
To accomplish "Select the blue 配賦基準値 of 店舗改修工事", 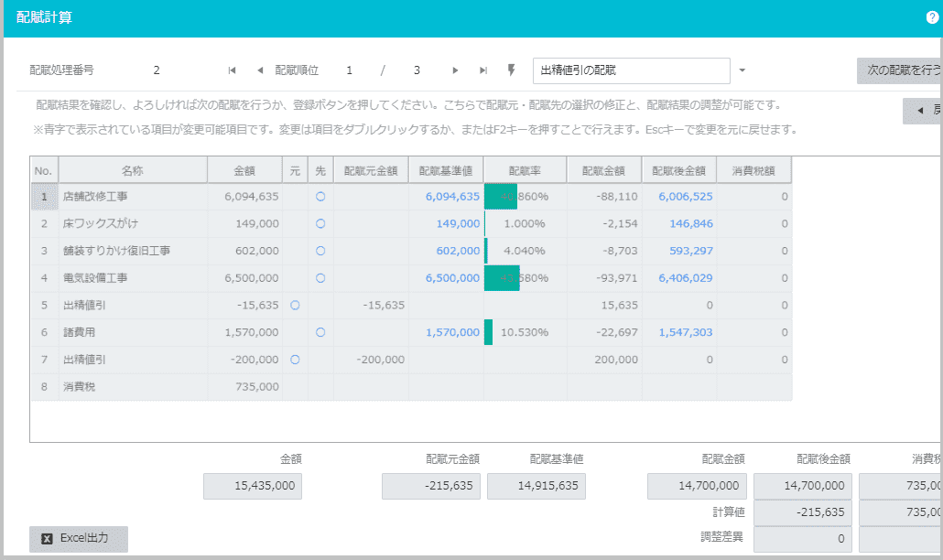I will (x=453, y=196).
